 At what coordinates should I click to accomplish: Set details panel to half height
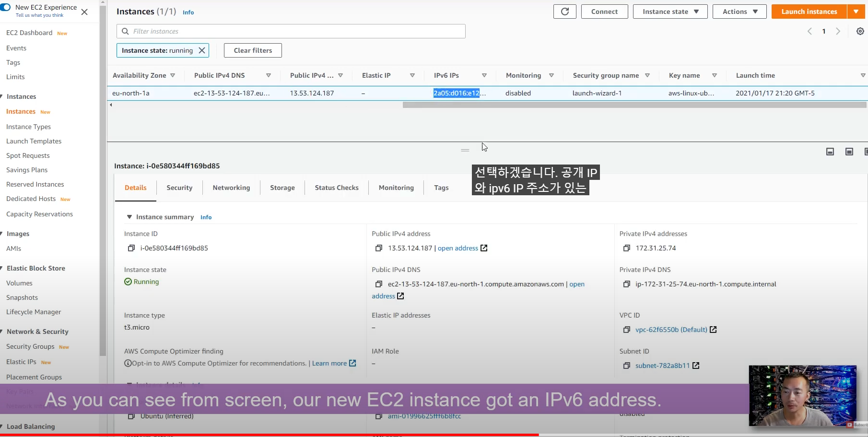849,152
